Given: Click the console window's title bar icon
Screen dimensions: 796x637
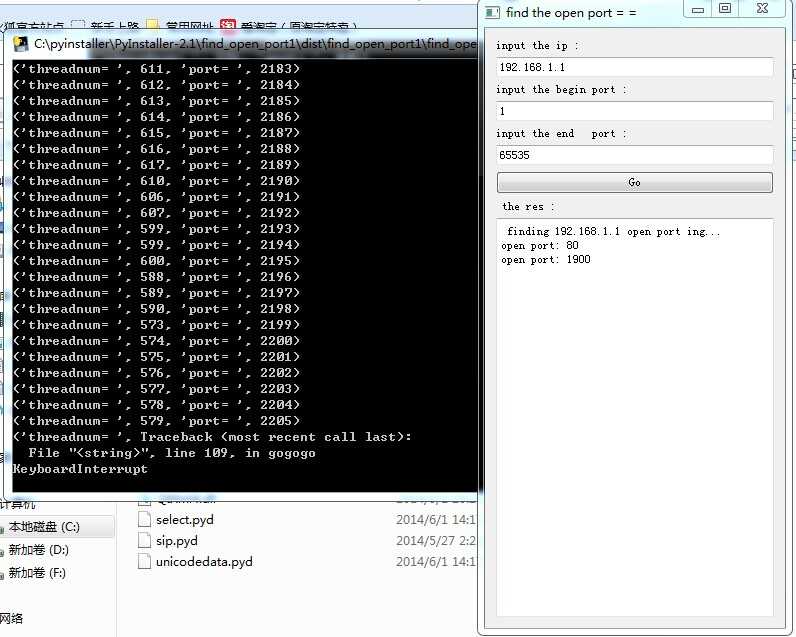Looking at the screenshot, I should 20,44.
